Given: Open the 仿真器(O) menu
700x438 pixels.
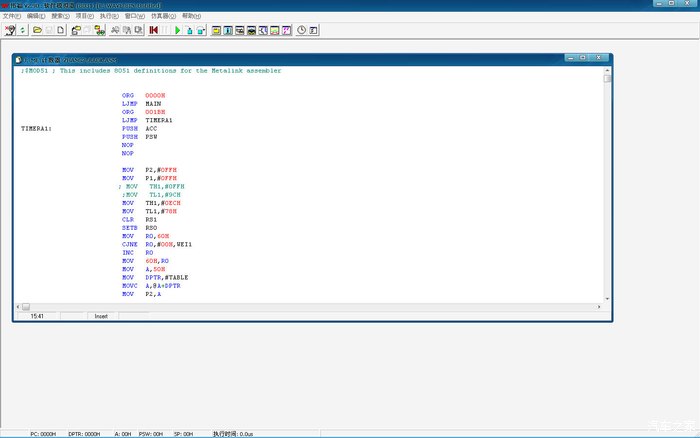Looking at the screenshot, I should click(162, 17).
